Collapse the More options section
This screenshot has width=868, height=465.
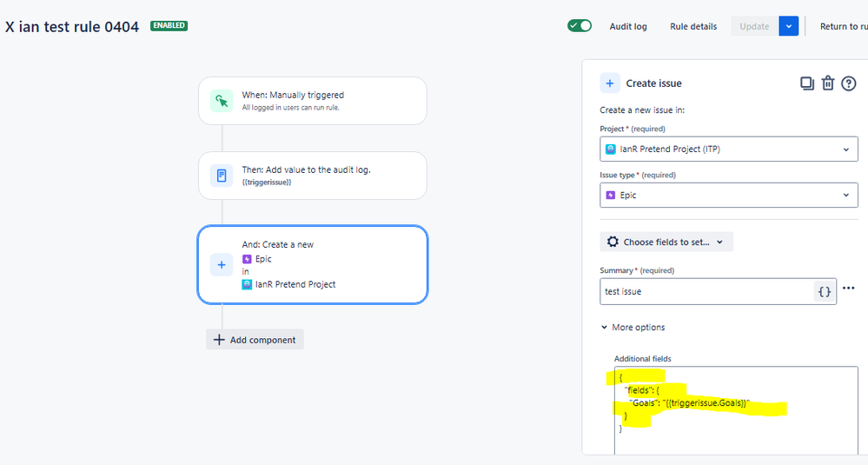point(633,327)
